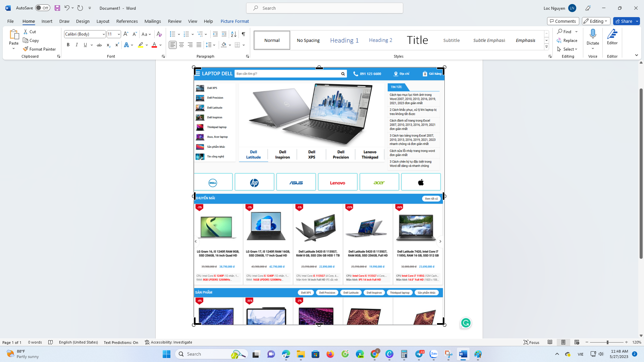This screenshot has height=362, width=644.
Task: Toggle Italic formatting
Action: pos(77,45)
